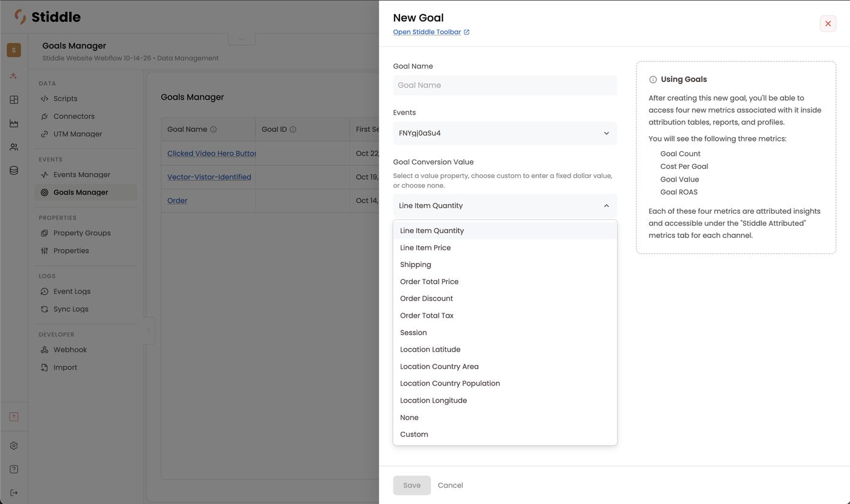The width and height of the screenshot is (850, 504).
Task: Open the dashboard grid icon in left rail
Action: (14, 100)
